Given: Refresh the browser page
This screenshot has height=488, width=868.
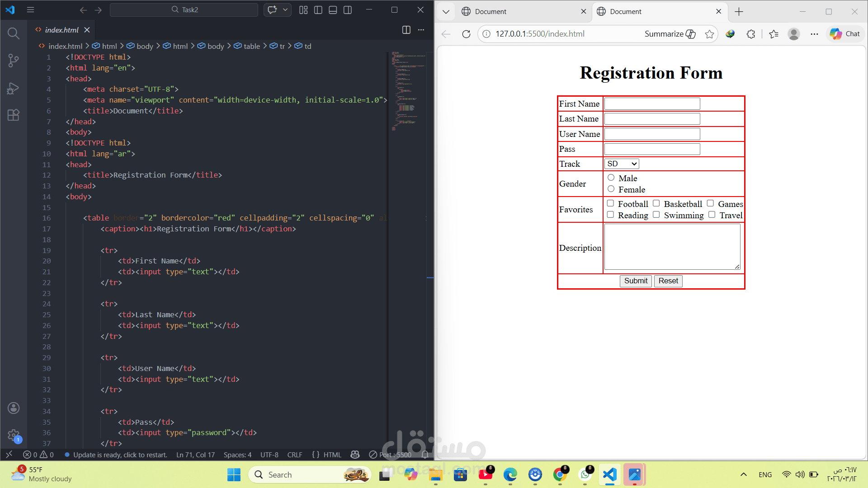Looking at the screenshot, I should coord(466,34).
